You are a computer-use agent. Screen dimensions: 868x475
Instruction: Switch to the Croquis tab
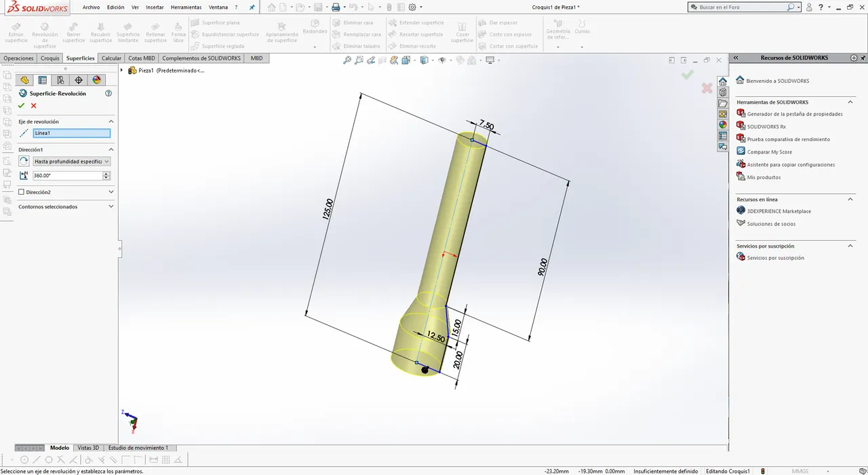pyautogui.click(x=50, y=58)
